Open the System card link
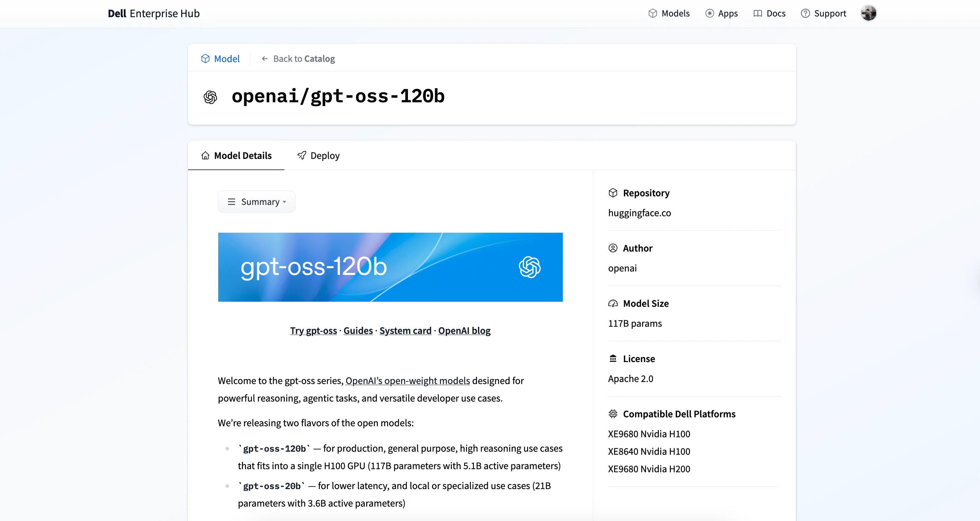The height and width of the screenshot is (521, 980). (x=405, y=331)
